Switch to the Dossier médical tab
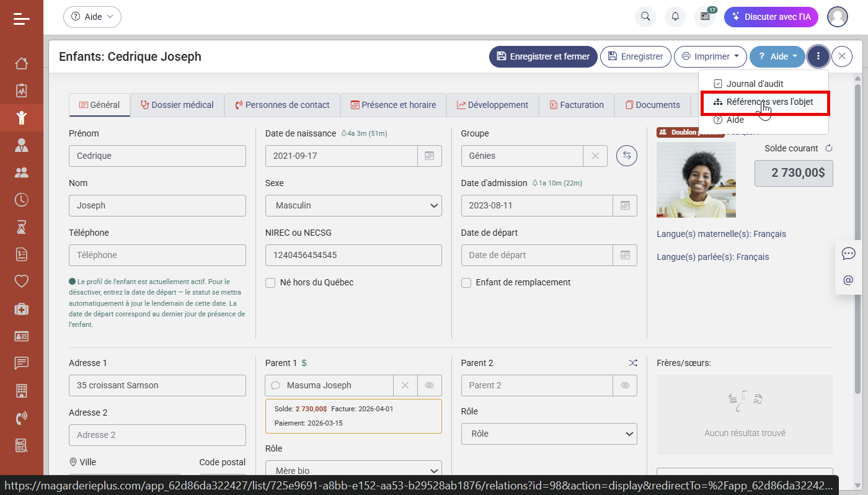Screen dimensions: 868x495 click(x=177, y=105)
